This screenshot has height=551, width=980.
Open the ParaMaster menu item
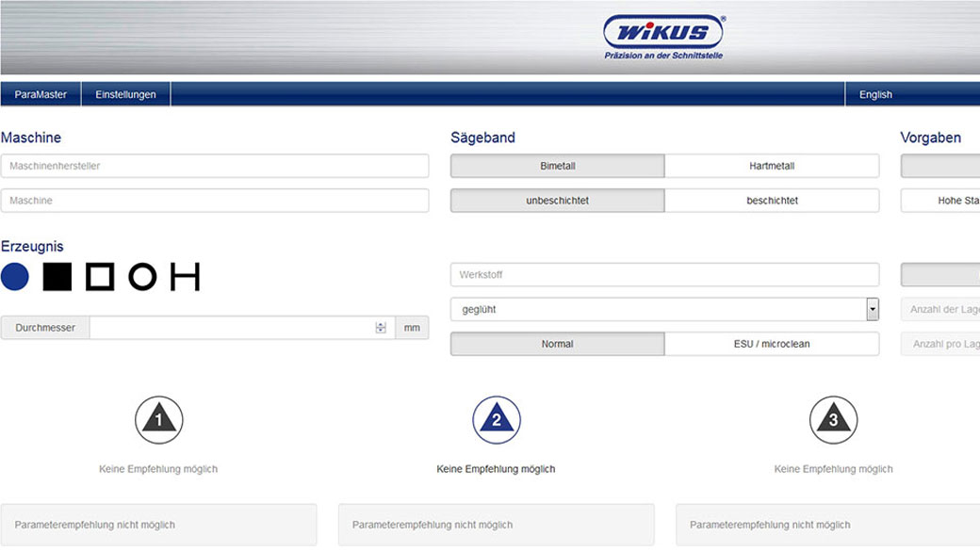(41, 94)
